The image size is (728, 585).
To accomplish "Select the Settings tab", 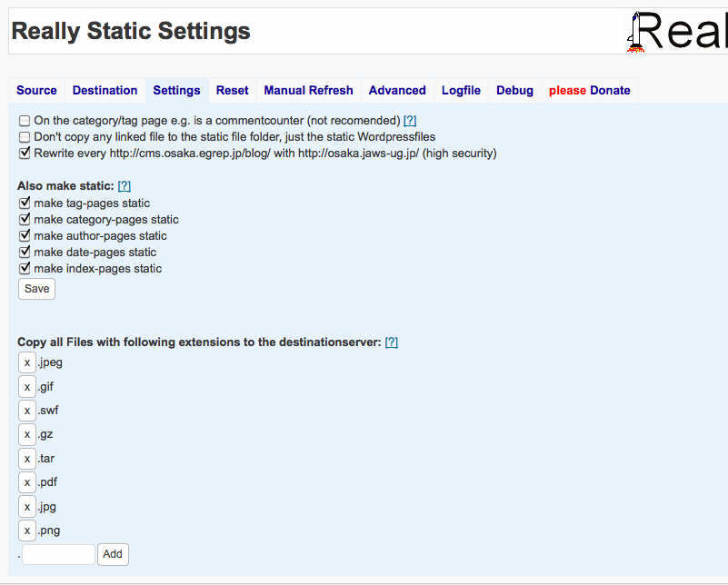I will [x=177, y=90].
